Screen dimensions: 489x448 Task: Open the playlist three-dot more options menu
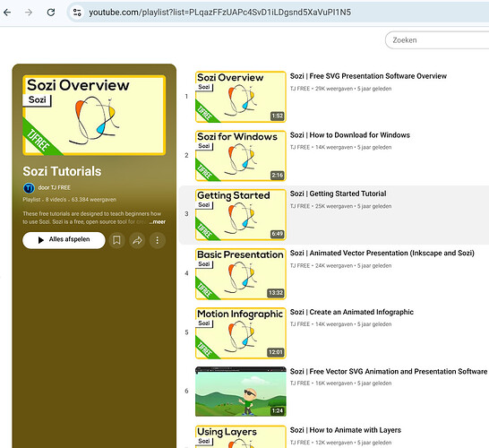click(158, 240)
